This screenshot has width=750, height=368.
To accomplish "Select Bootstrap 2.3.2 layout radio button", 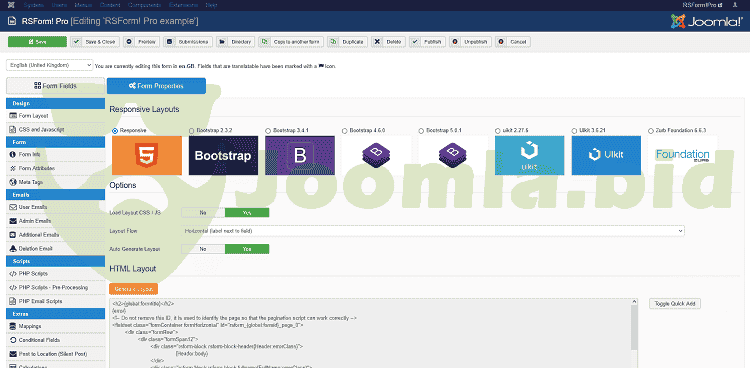I will (192, 130).
